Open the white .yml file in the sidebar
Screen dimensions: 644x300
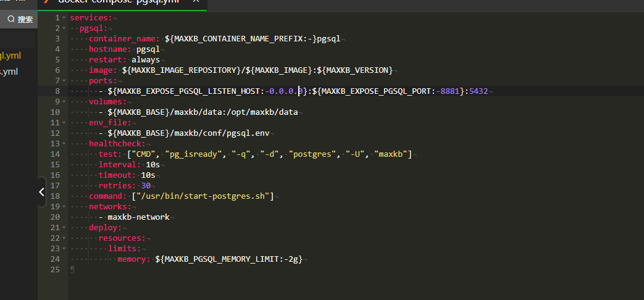coord(9,72)
